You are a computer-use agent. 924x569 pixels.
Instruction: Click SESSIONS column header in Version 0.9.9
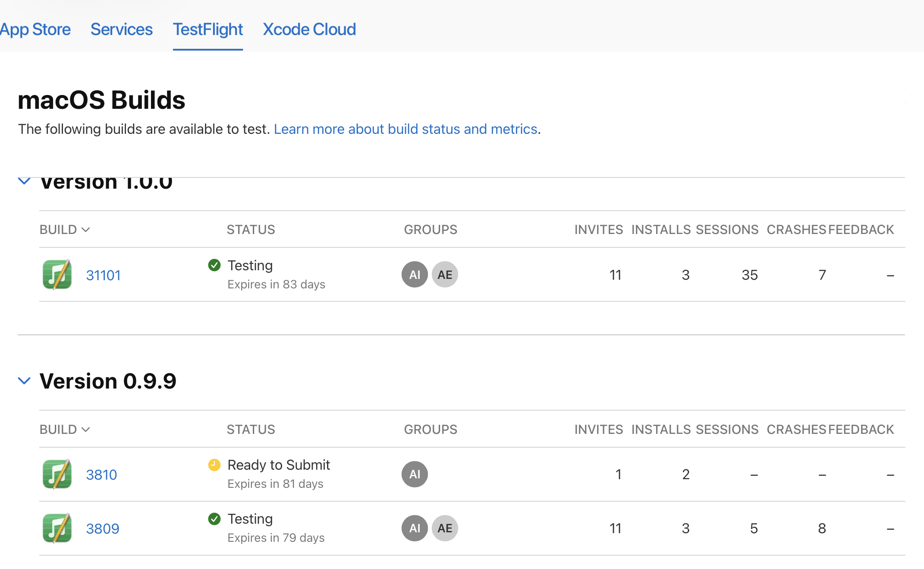pos(727,430)
